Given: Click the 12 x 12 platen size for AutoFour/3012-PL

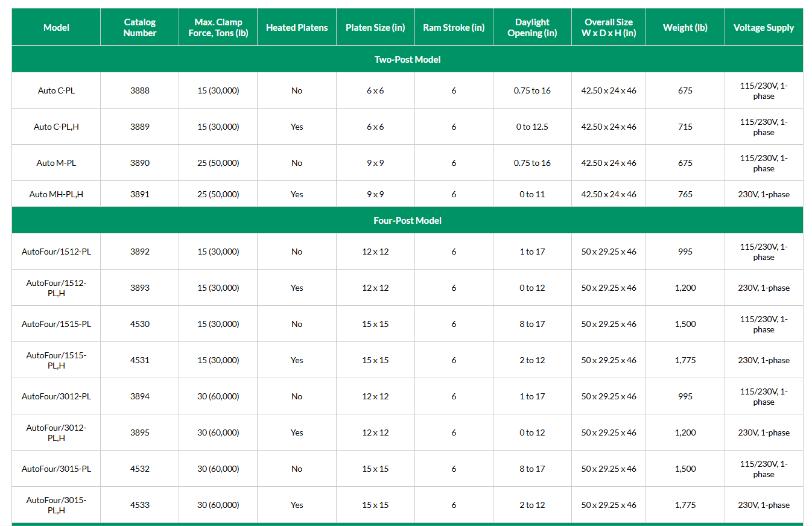Looking at the screenshot, I should tap(375, 396).
